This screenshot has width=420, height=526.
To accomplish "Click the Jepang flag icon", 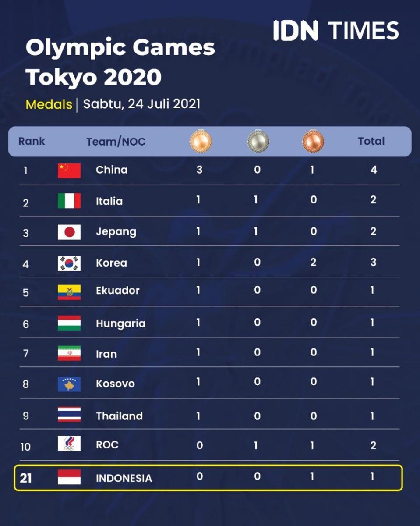I will point(69,232).
